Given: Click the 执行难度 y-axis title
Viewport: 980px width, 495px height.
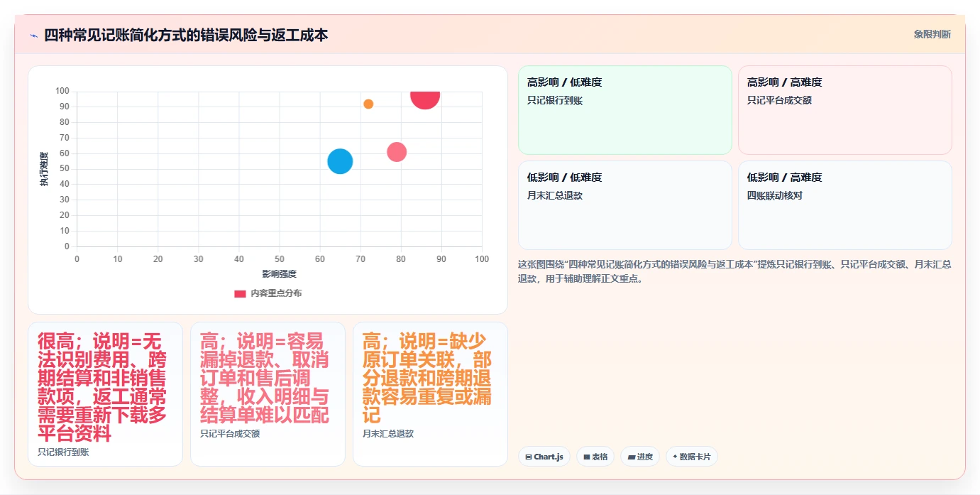Looking at the screenshot, I should (x=45, y=169).
